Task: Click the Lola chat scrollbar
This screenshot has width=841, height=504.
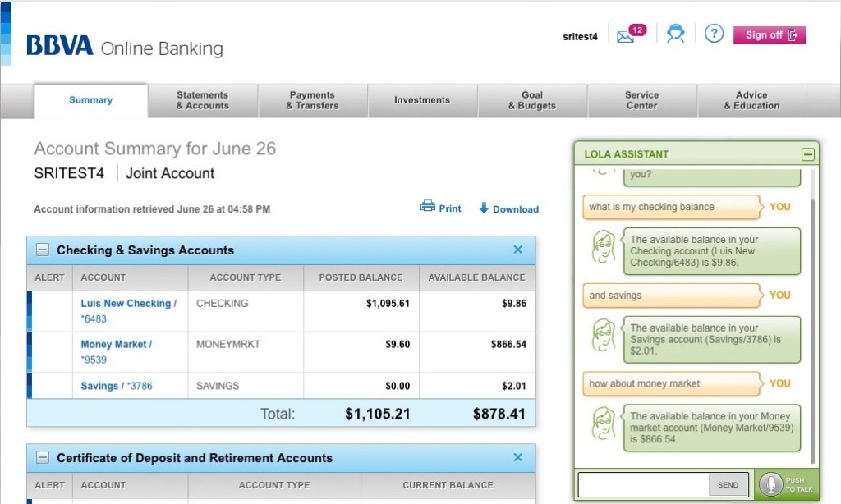Action: click(x=814, y=328)
